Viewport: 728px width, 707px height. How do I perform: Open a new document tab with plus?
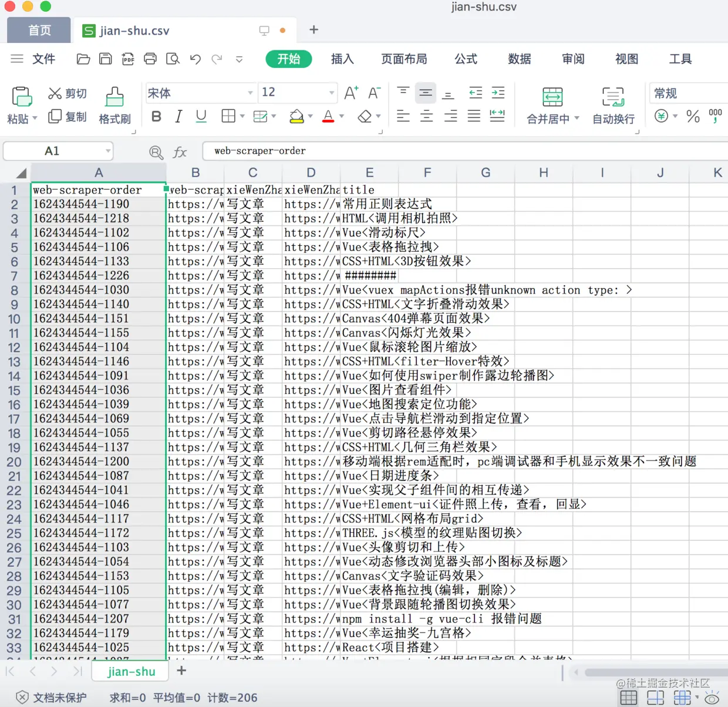[x=314, y=29]
